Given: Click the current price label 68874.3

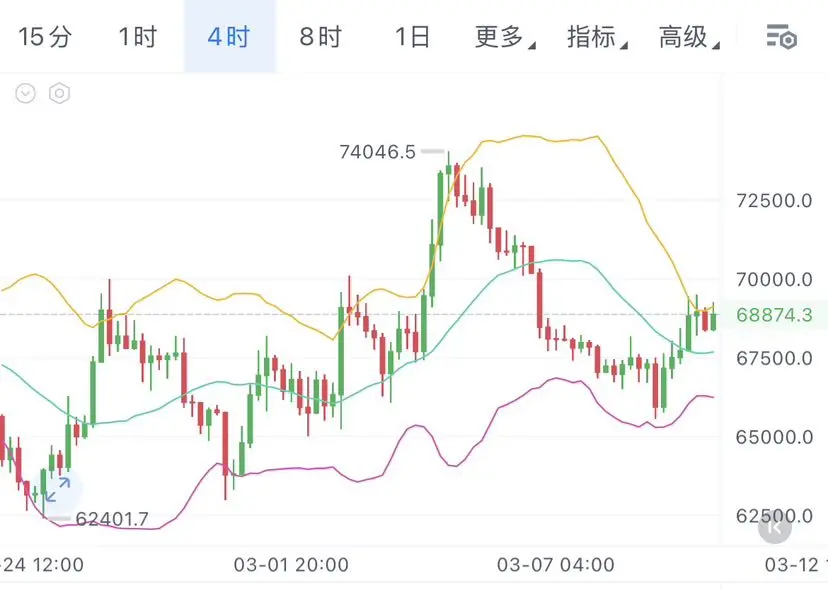Looking at the screenshot, I should (x=774, y=315).
